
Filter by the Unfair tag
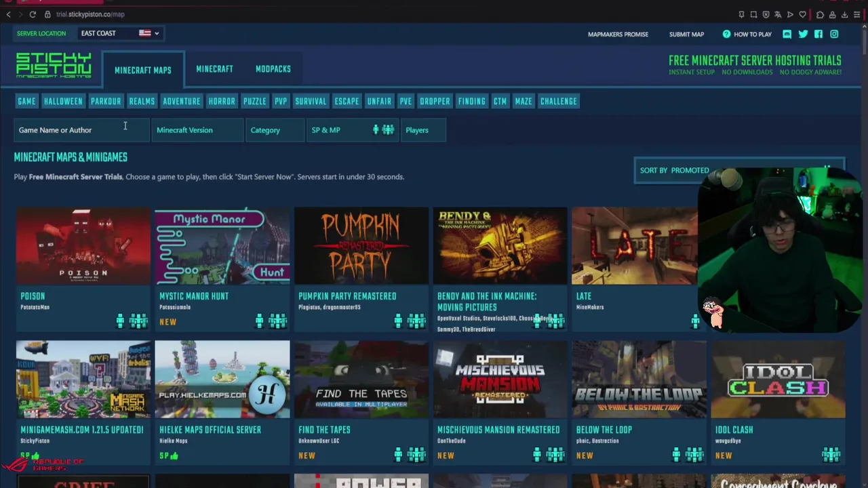tap(379, 101)
